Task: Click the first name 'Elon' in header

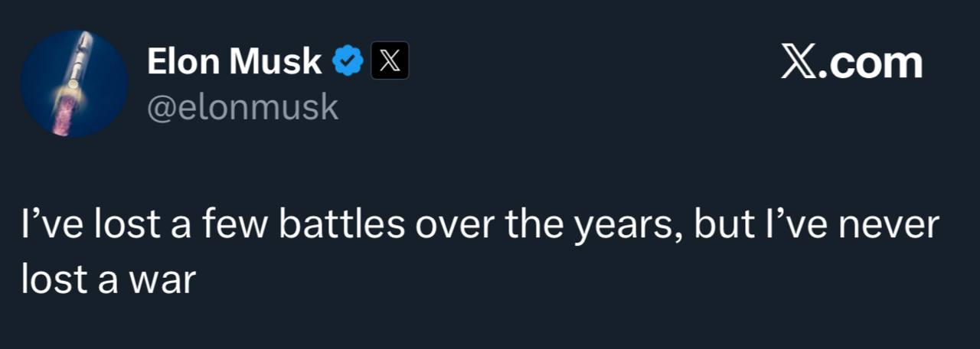Action: tap(183, 61)
